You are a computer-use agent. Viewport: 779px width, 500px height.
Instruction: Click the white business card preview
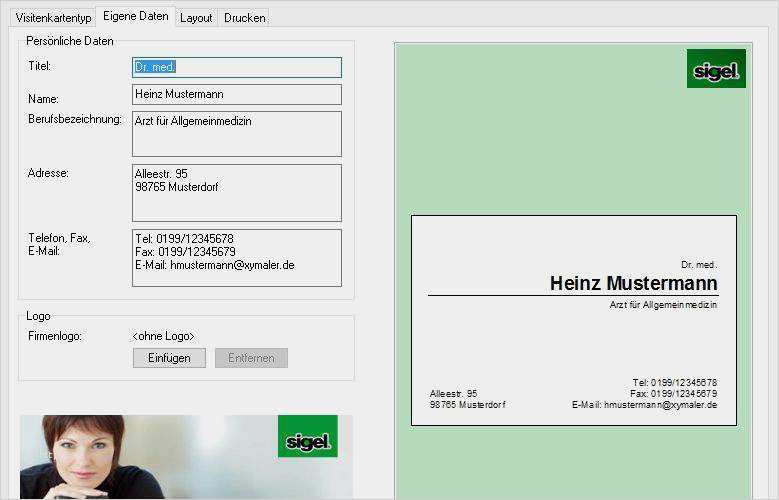pyautogui.click(x=574, y=320)
